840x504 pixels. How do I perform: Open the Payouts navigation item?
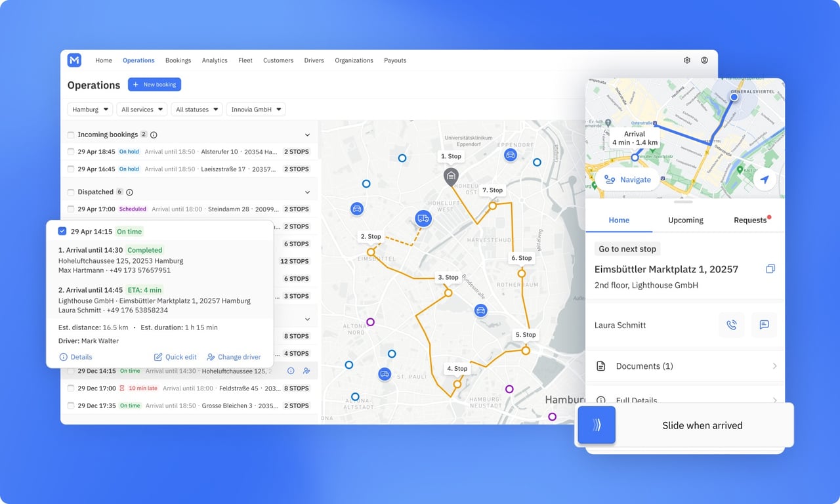tap(395, 60)
